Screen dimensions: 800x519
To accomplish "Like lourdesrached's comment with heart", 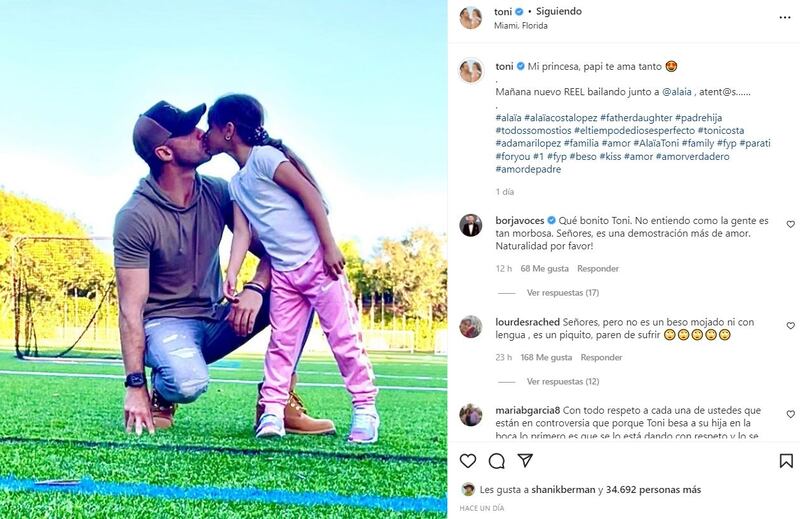I will (x=790, y=326).
